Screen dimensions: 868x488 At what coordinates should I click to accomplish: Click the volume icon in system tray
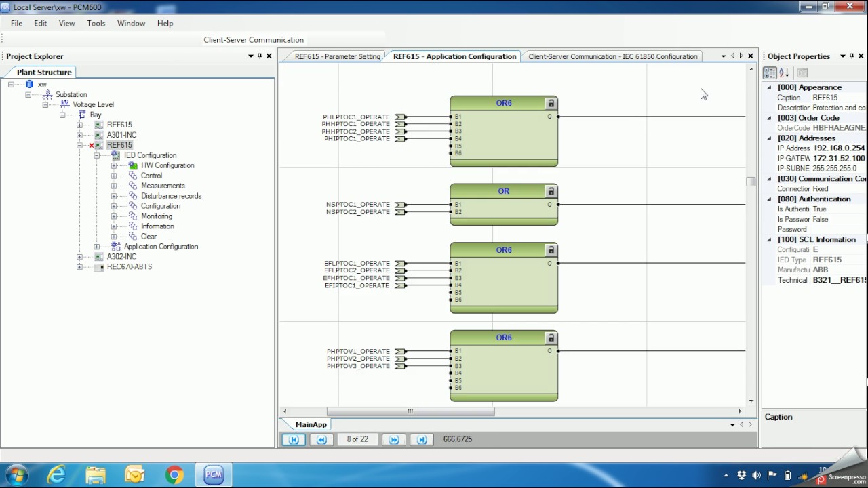point(756,476)
